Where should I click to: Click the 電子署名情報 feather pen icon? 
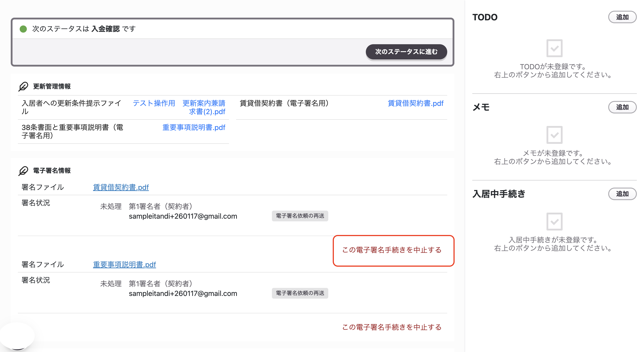tap(23, 171)
